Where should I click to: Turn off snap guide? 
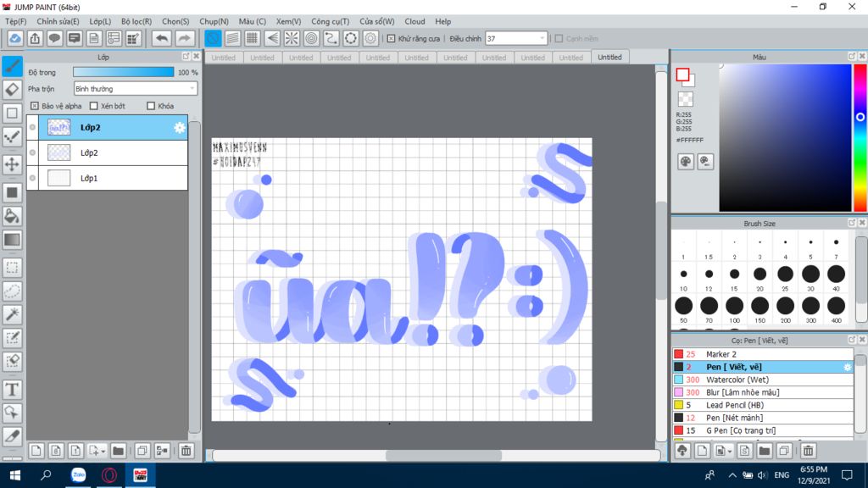(213, 38)
